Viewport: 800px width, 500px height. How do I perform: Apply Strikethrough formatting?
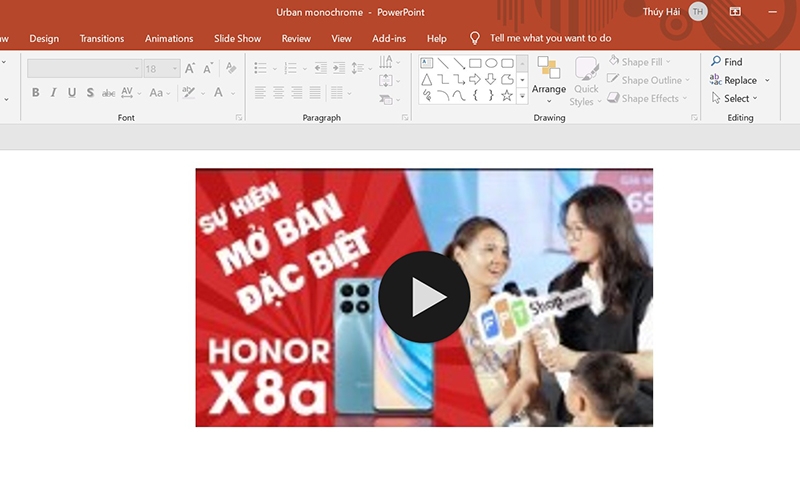coord(108,93)
